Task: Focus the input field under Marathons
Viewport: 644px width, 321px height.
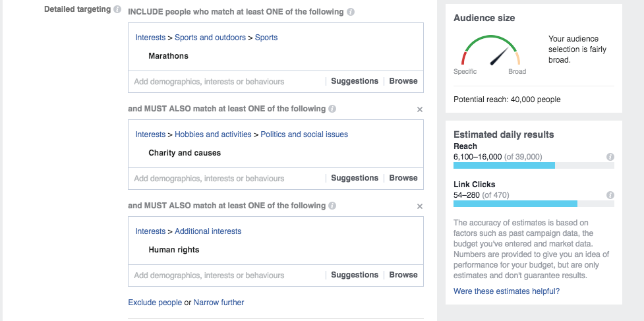Action: point(227,81)
